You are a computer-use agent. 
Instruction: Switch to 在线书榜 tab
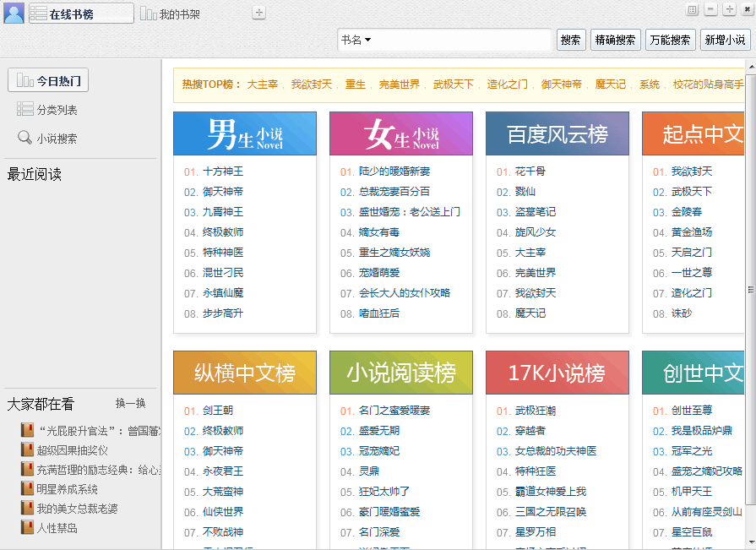81,14
